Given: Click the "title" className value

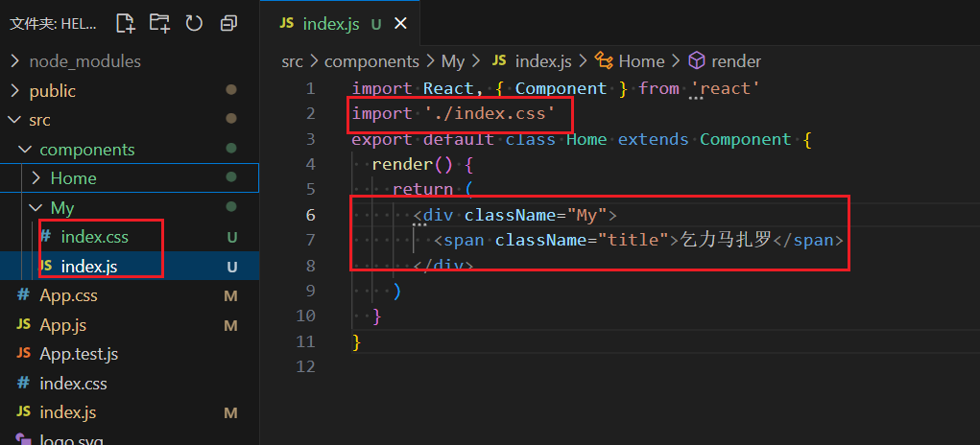Looking at the screenshot, I should pos(633,240).
